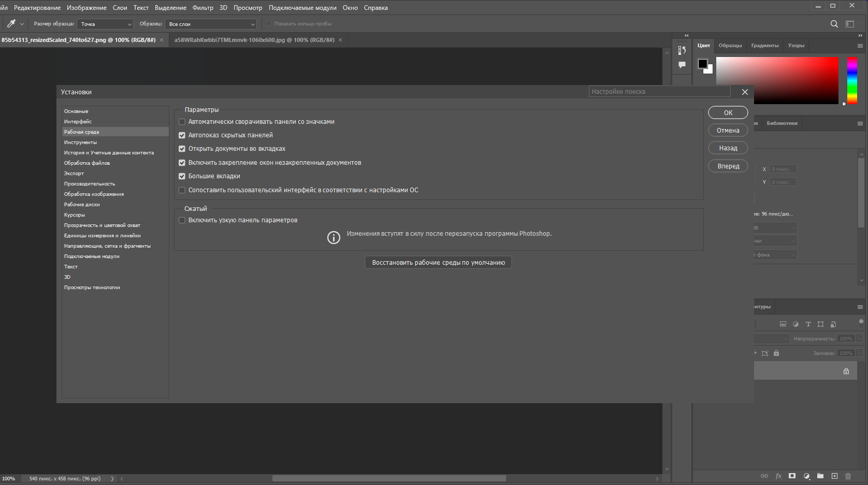Expand the status bar info arrow
The image size is (868, 485).
tap(112, 479)
